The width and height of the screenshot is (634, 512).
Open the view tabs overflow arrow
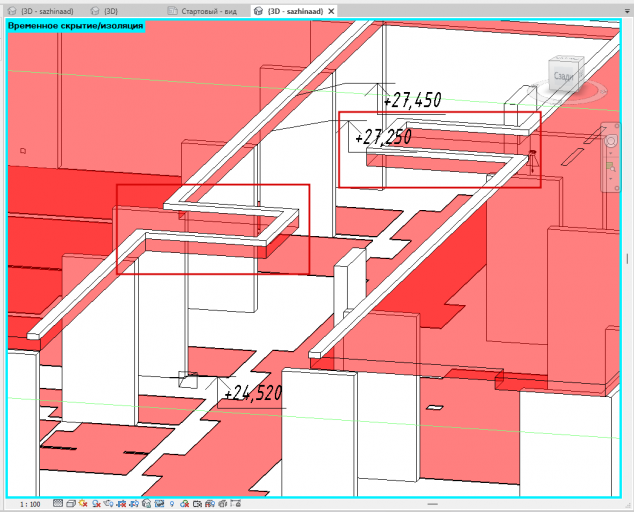point(627,11)
